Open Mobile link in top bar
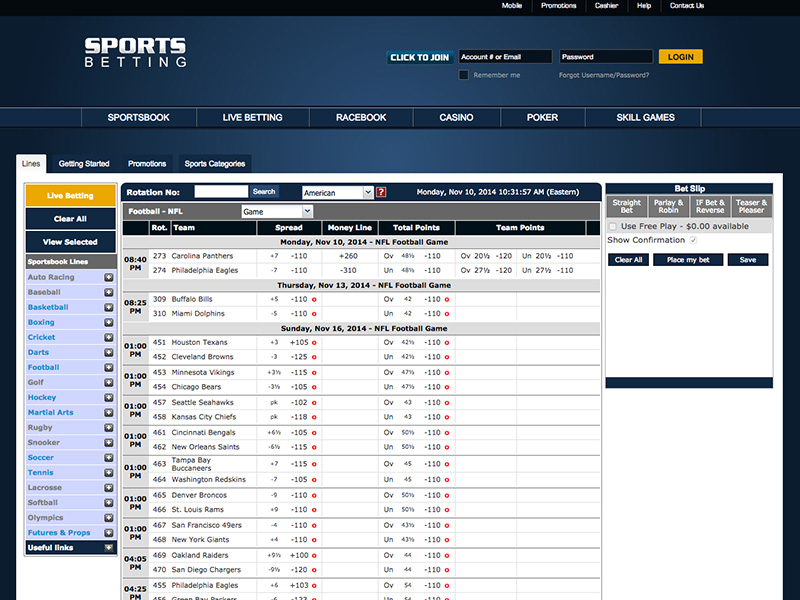This screenshot has height=600, width=800. [512, 6]
